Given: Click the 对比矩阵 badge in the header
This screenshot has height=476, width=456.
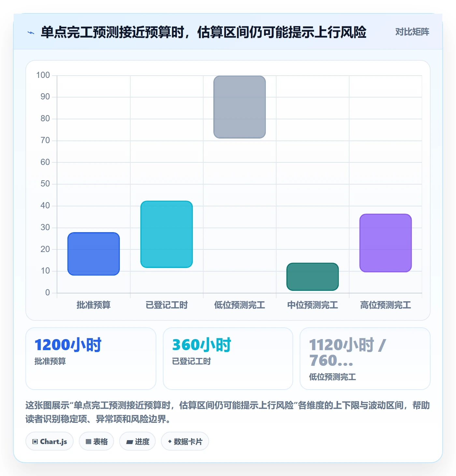Looking at the screenshot, I should (x=412, y=32).
